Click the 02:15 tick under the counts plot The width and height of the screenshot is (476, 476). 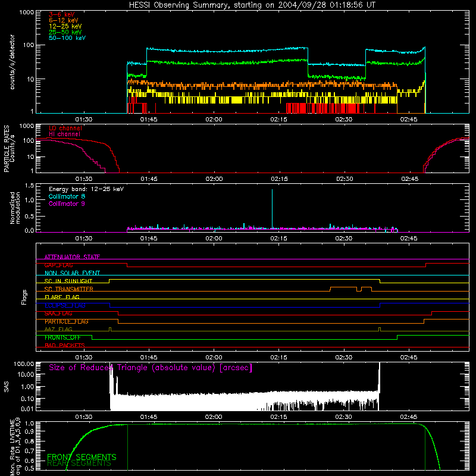click(278, 120)
